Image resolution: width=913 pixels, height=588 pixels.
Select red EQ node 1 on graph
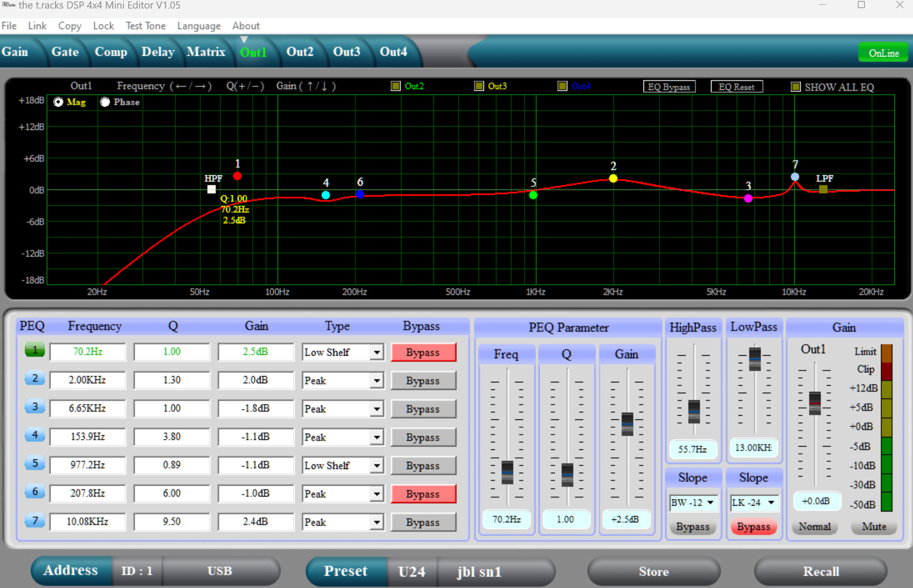[237, 176]
